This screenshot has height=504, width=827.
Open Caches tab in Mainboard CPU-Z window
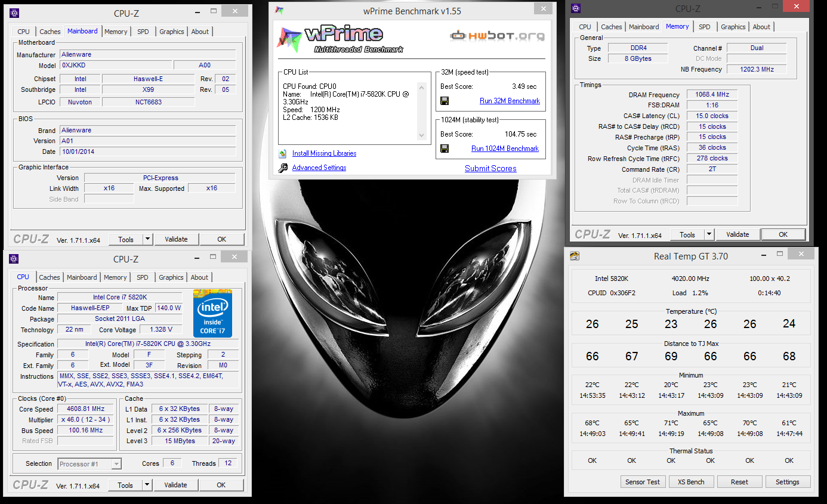50,32
